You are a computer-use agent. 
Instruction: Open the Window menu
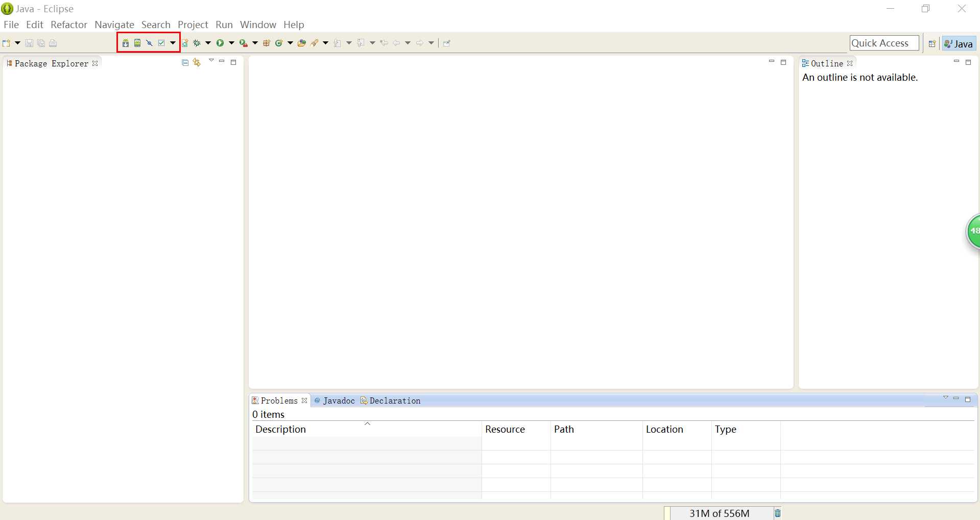click(x=258, y=25)
